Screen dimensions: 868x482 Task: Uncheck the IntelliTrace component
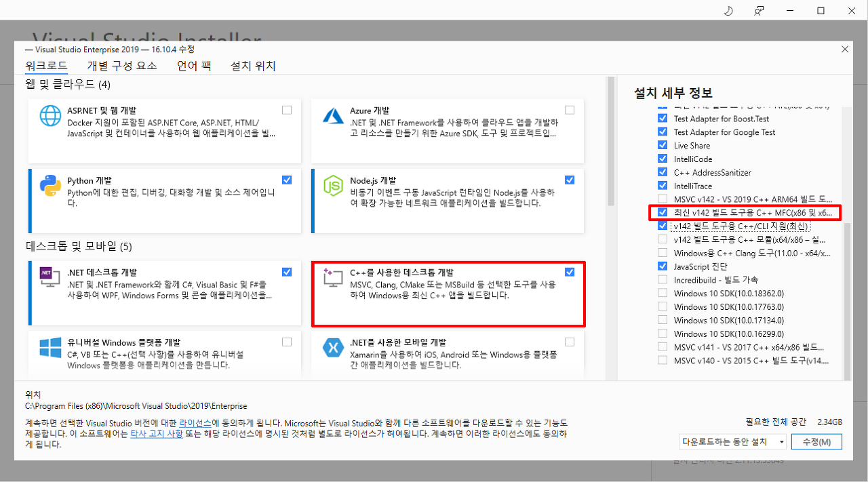click(x=663, y=186)
